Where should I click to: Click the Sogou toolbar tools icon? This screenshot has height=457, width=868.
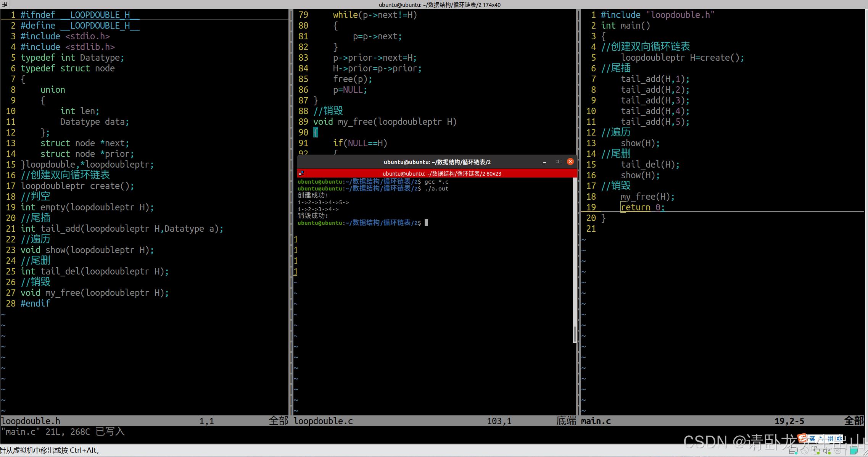pos(839,438)
